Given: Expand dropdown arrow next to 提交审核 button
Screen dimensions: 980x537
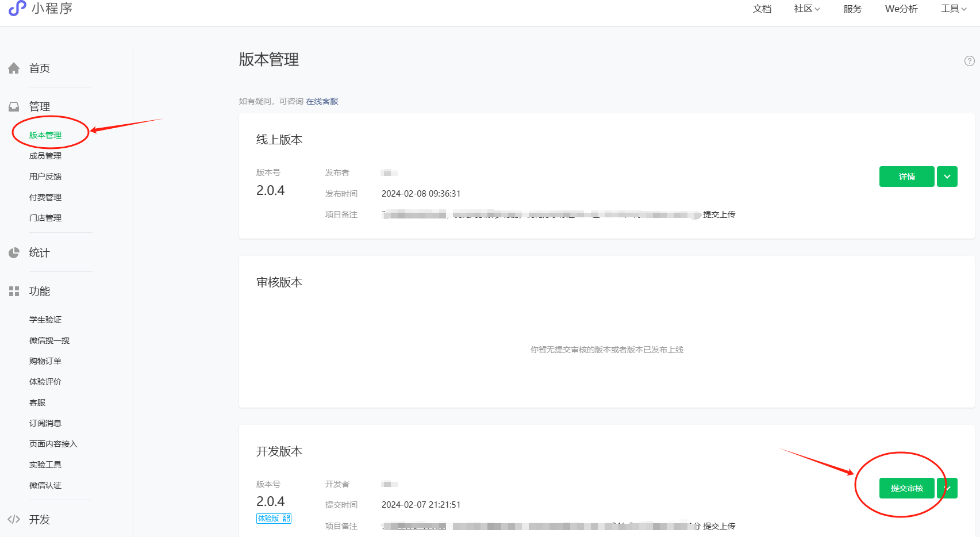Looking at the screenshot, I should [948, 488].
